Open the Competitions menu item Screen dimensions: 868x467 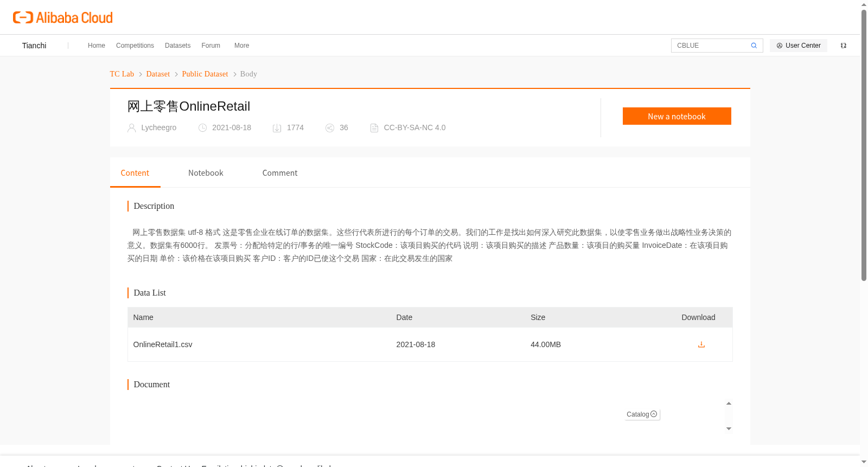[x=135, y=46]
